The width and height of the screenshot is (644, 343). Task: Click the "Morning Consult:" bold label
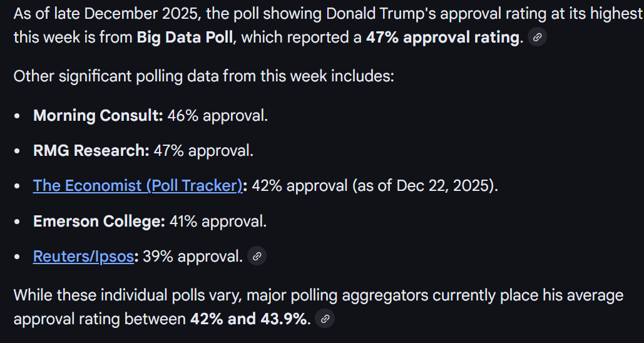(x=98, y=116)
